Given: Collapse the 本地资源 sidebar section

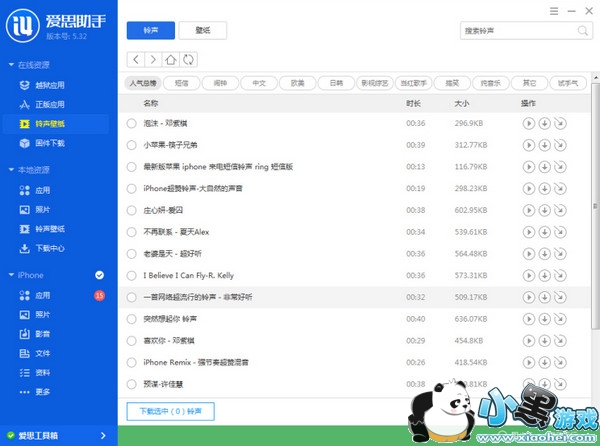Looking at the screenshot, I should (x=8, y=170).
